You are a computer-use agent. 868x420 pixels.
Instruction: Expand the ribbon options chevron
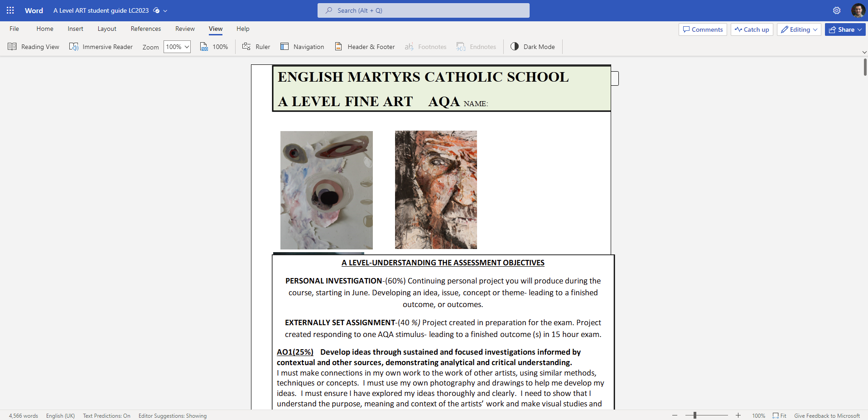click(x=864, y=53)
